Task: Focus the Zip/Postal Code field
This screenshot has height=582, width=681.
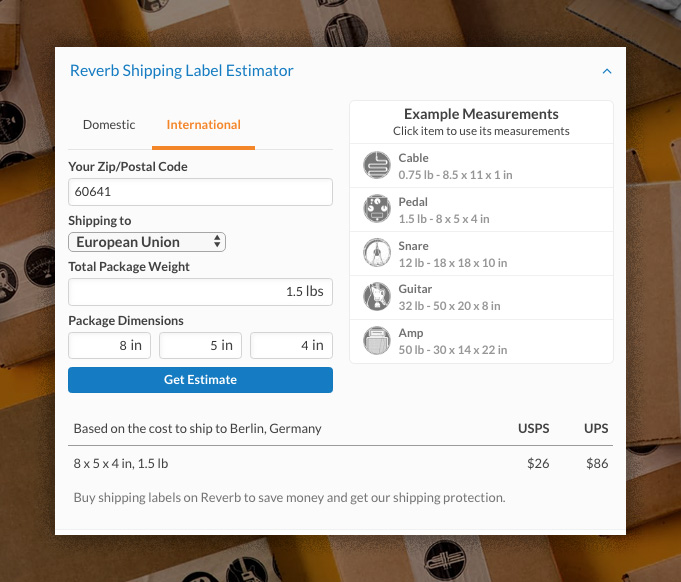Action: (x=201, y=192)
